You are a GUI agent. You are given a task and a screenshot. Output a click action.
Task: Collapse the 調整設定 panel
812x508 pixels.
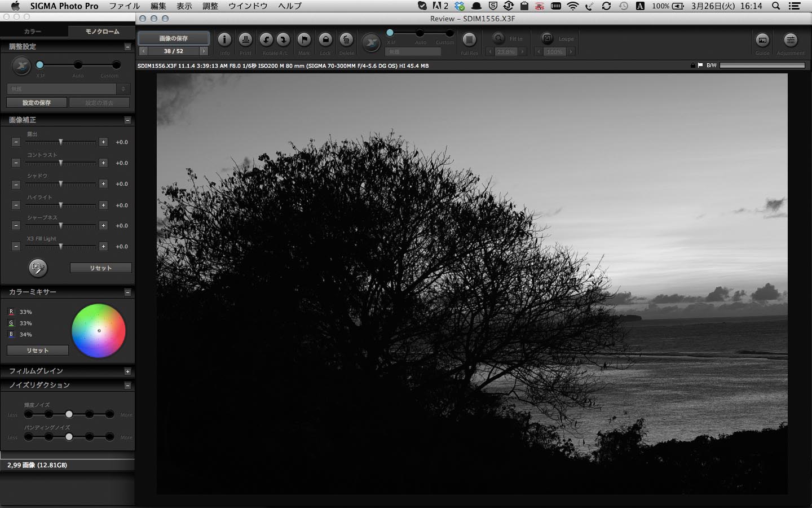pyautogui.click(x=129, y=46)
